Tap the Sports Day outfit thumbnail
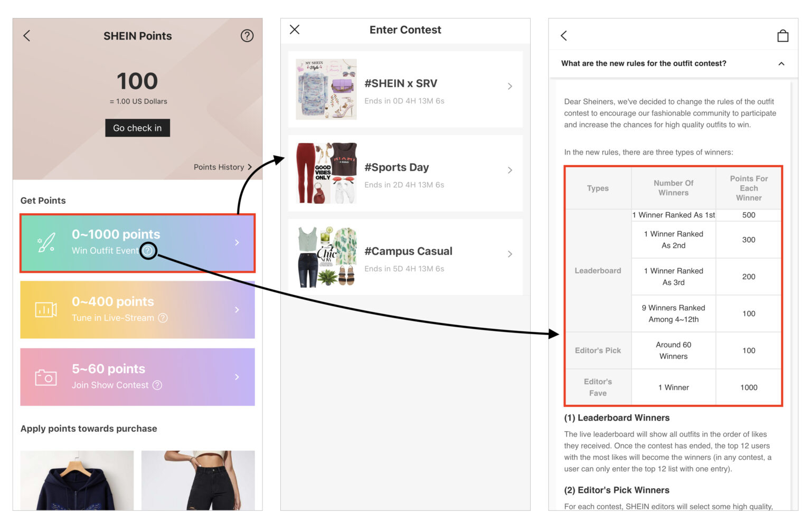The width and height of the screenshot is (811, 532). click(x=326, y=173)
